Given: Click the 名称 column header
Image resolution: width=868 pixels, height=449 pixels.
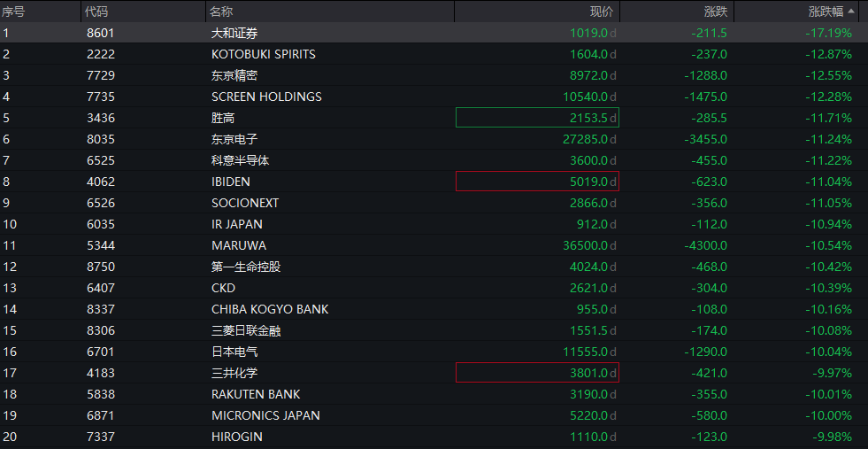Looking at the screenshot, I should [x=221, y=12].
